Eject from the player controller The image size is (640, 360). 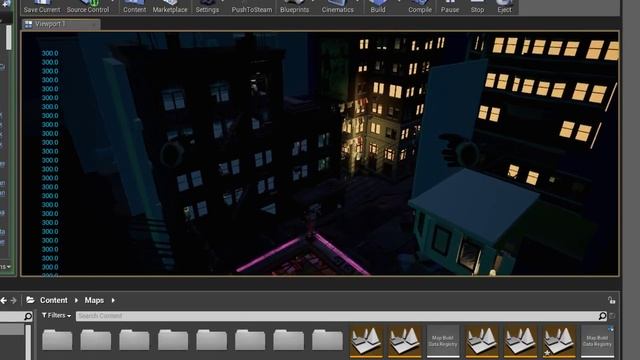tap(504, 7)
